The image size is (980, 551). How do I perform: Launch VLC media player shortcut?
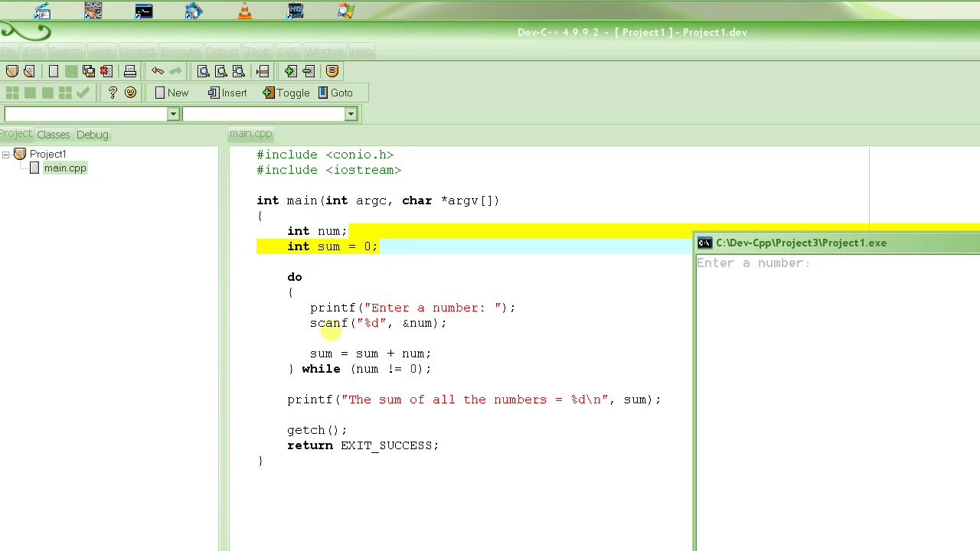(x=245, y=11)
